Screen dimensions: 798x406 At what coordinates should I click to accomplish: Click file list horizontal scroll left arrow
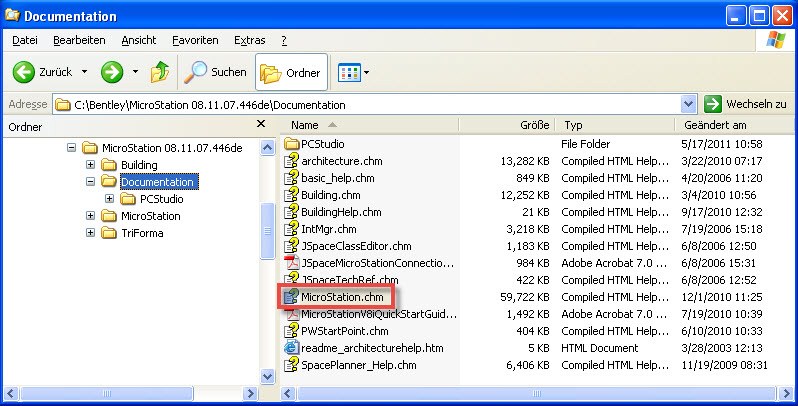(288, 393)
